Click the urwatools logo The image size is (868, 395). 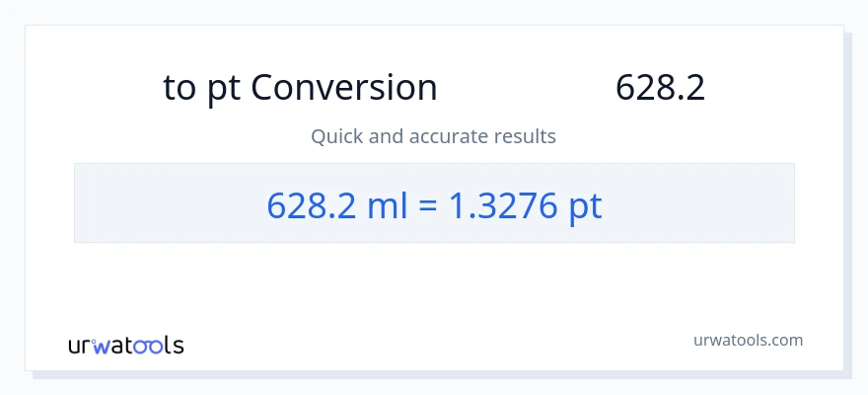[125, 345]
